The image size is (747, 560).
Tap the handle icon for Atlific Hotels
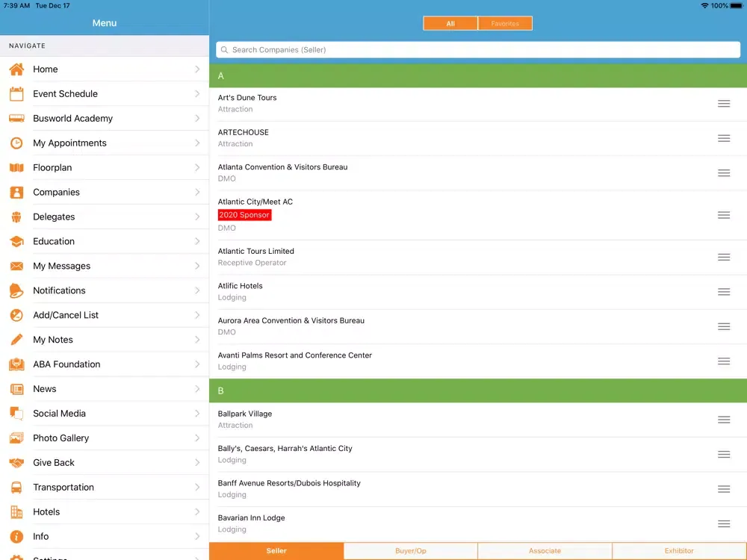pos(724,291)
